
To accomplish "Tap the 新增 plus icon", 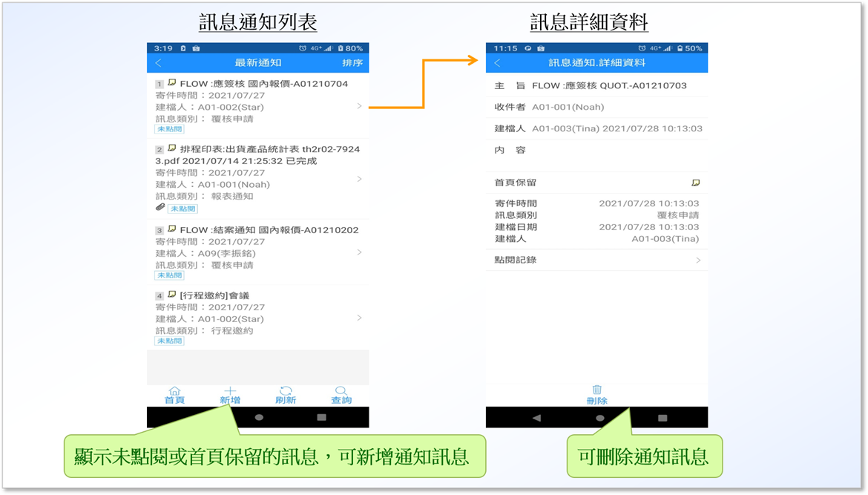I will [230, 391].
